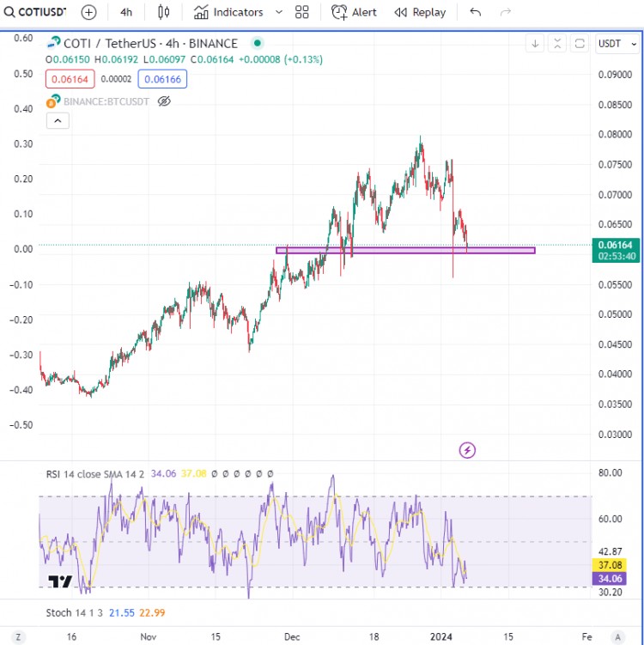Viewport: 644px width, 645px height.
Task: Click the lightning bolt event marker
Action: 467,450
